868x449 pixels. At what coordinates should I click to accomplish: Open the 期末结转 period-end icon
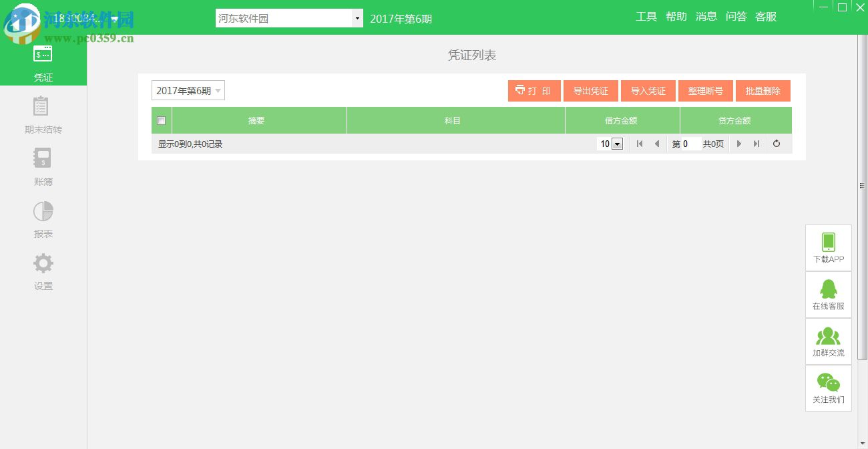click(x=41, y=106)
